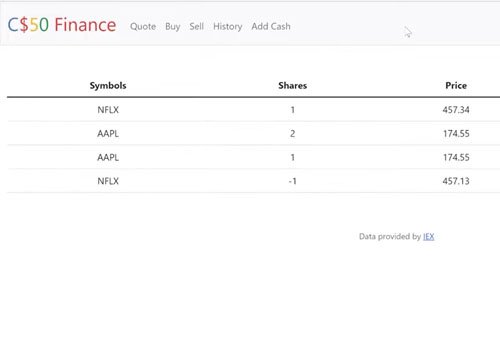This screenshot has width=500, height=360.
Task: Click the -1 shares value
Action: 293,181
